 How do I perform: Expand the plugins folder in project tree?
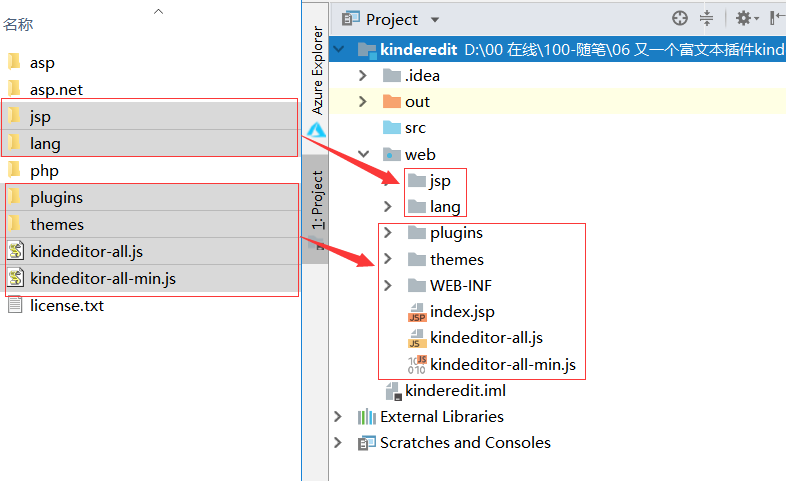tap(387, 232)
